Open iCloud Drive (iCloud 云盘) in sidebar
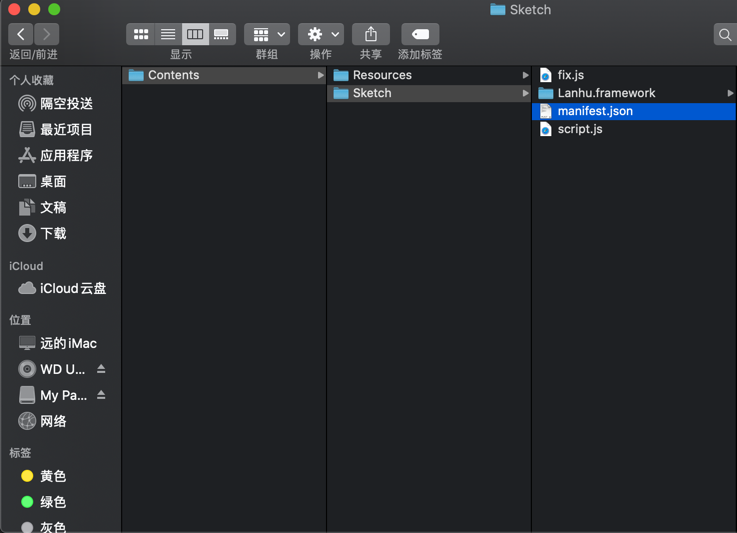Viewport: 737px width, 533px height. [x=60, y=288]
